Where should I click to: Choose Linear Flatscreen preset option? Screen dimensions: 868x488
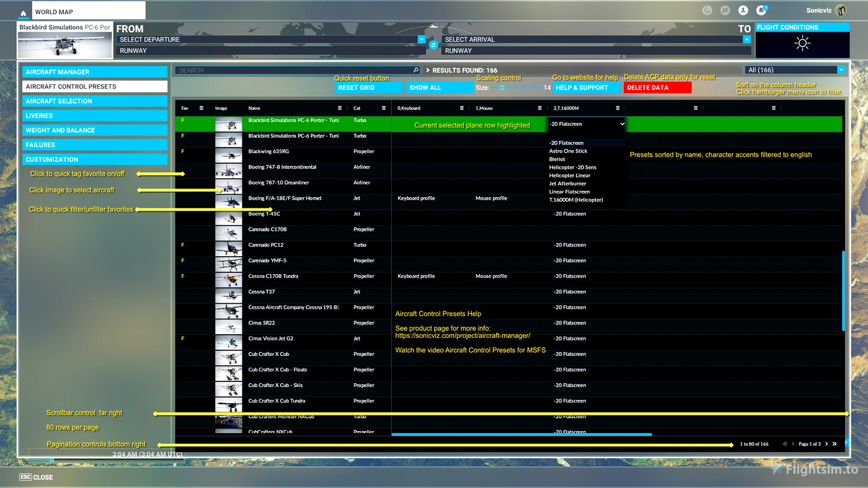(x=569, y=192)
